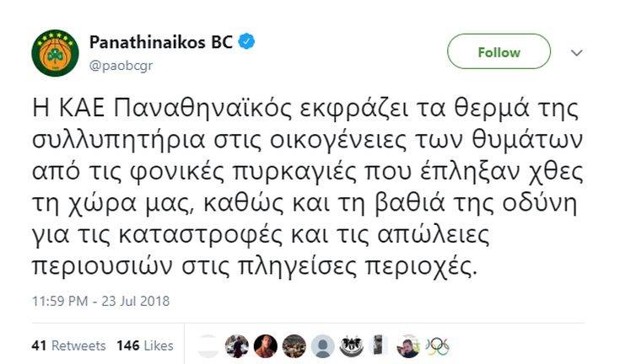The width and height of the screenshot is (620, 364).
Task: Open the @paobcgr handle link
Action: click(x=116, y=62)
